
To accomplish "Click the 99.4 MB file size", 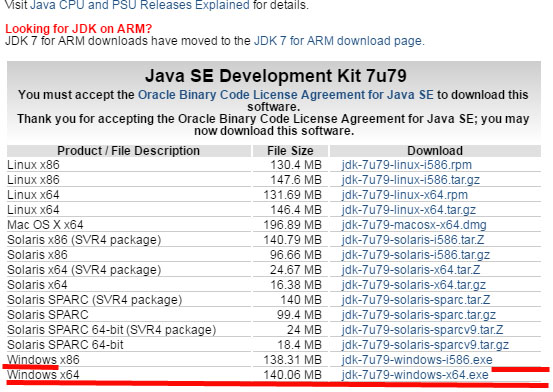I will [x=299, y=315].
